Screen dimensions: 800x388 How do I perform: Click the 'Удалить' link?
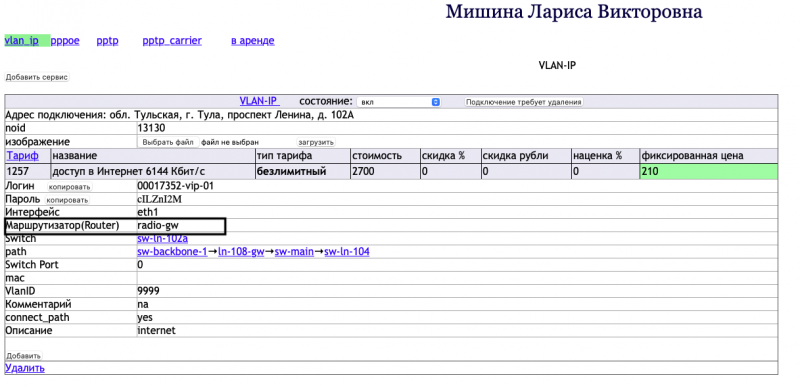pyautogui.click(x=24, y=368)
